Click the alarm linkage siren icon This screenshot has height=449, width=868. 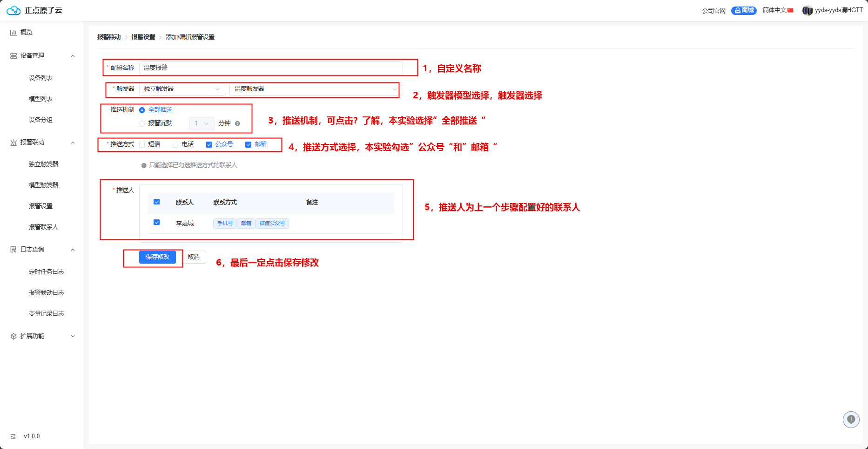coord(13,143)
